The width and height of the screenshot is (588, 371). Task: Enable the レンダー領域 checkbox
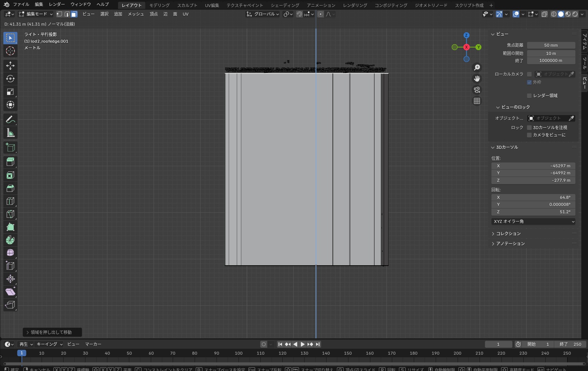(529, 96)
